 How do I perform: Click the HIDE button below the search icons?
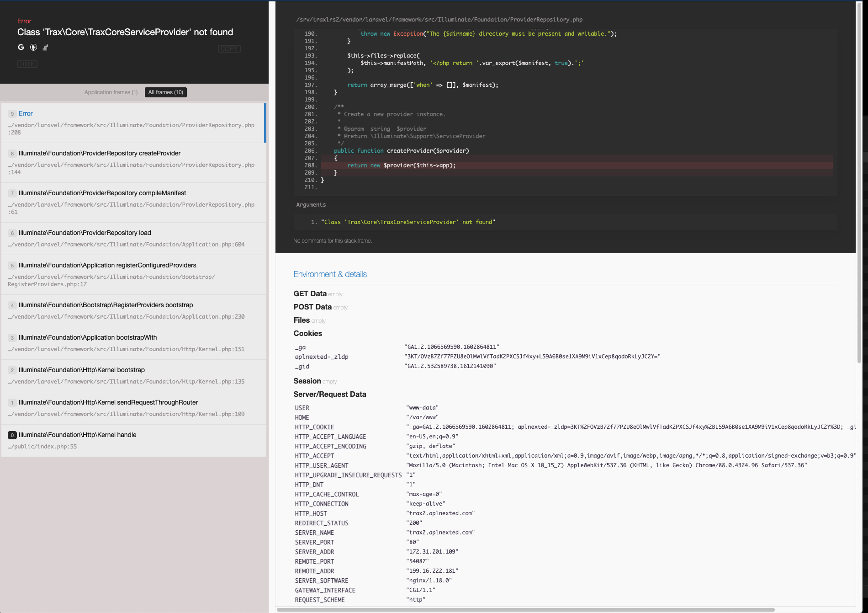(27, 64)
